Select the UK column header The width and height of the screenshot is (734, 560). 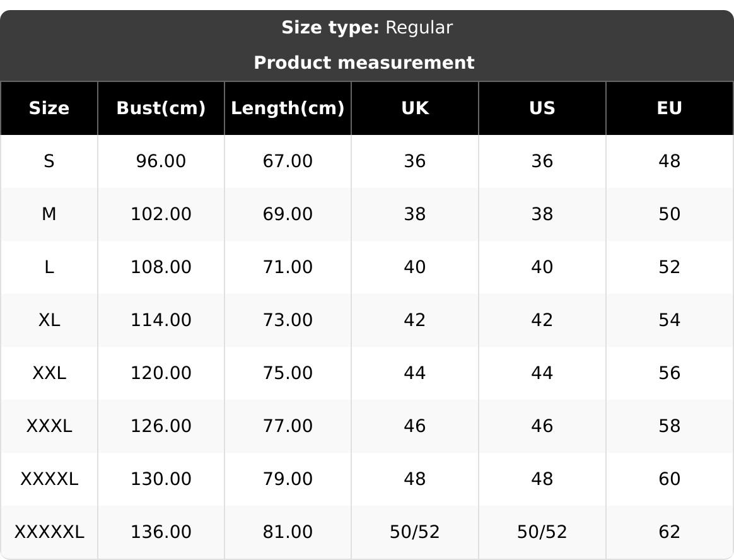tap(415, 108)
